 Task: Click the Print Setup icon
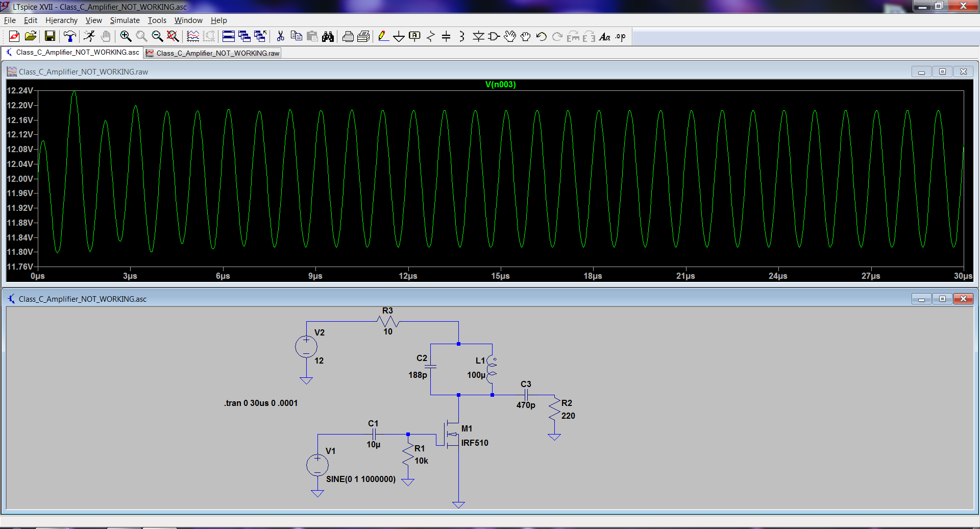[348, 36]
